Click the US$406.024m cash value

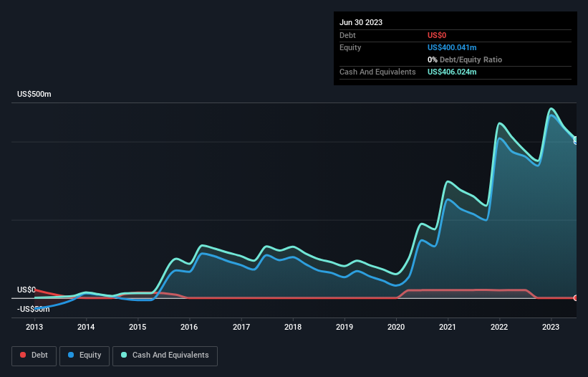(452, 72)
